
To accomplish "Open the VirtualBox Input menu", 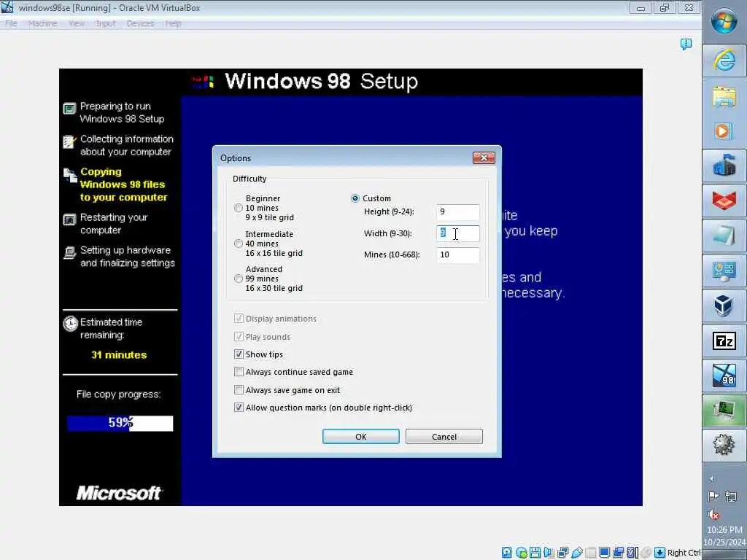I will 106,23.
